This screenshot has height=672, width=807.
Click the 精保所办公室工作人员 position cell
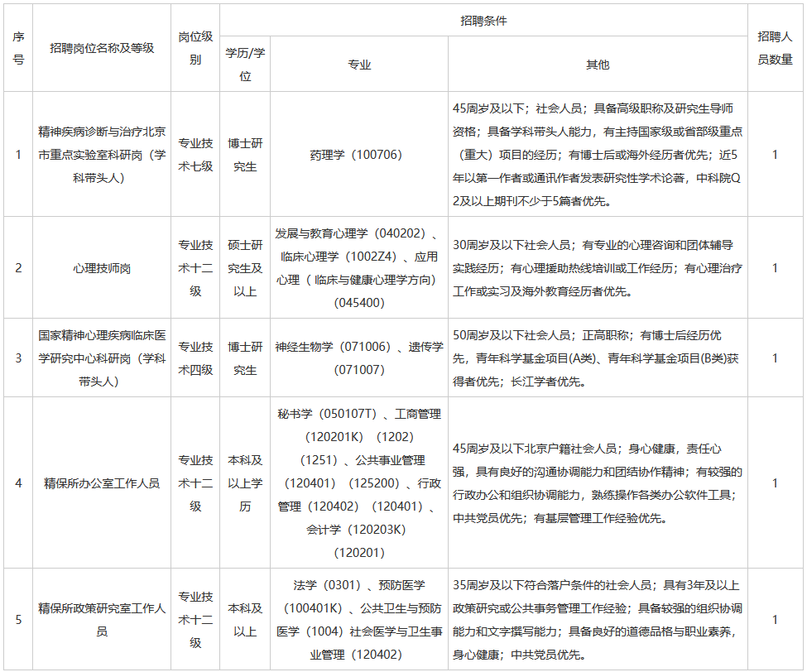(102, 482)
